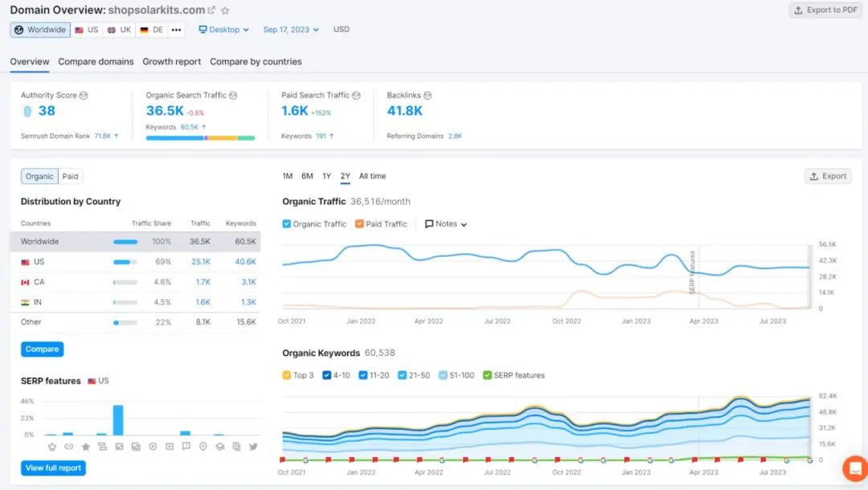868x490 pixels.
Task: Select the graduation cap SERP feature icon
Action: pyautogui.click(x=219, y=447)
